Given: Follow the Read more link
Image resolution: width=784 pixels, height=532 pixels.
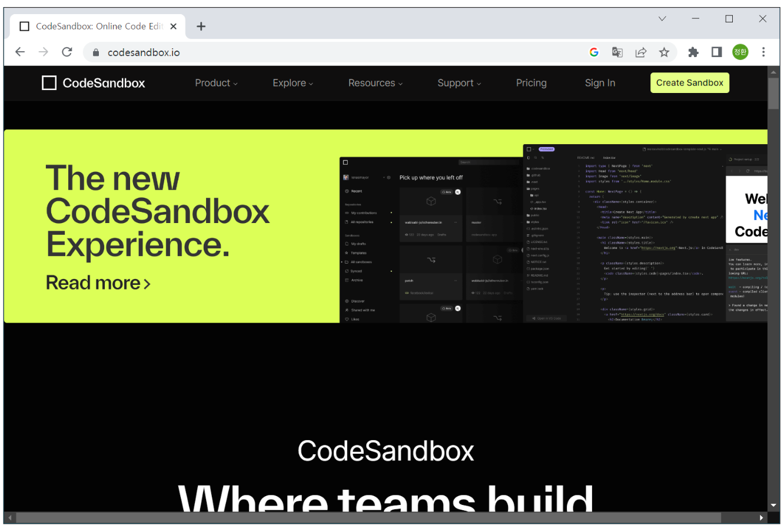Looking at the screenshot, I should click(98, 283).
